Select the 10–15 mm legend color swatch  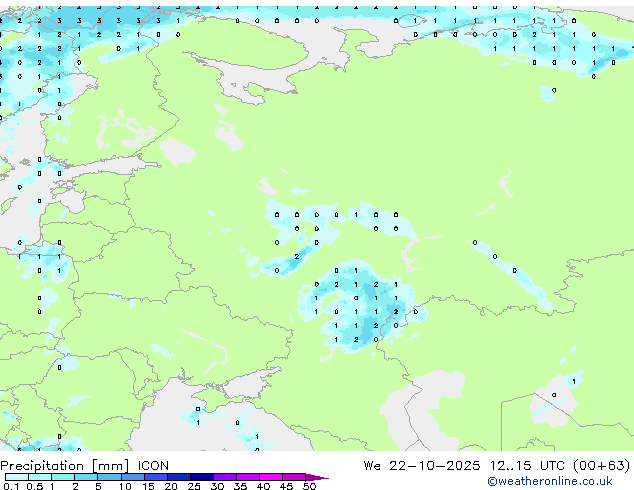coord(132,477)
